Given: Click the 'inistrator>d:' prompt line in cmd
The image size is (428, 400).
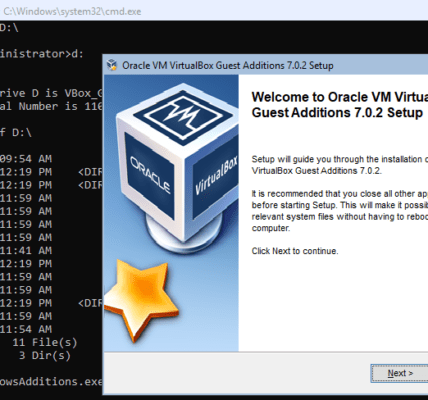Looking at the screenshot, I should tap(42, 54).
